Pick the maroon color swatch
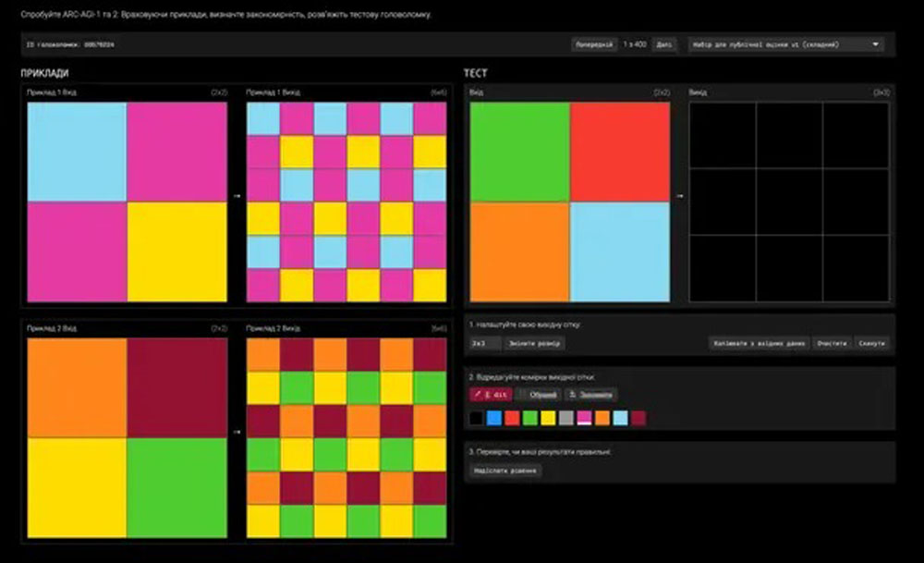 point(638,419)
